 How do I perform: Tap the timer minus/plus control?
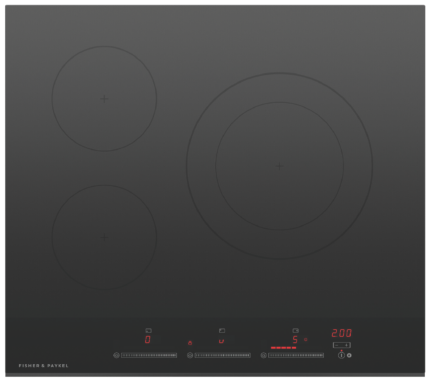pos(342,345)
